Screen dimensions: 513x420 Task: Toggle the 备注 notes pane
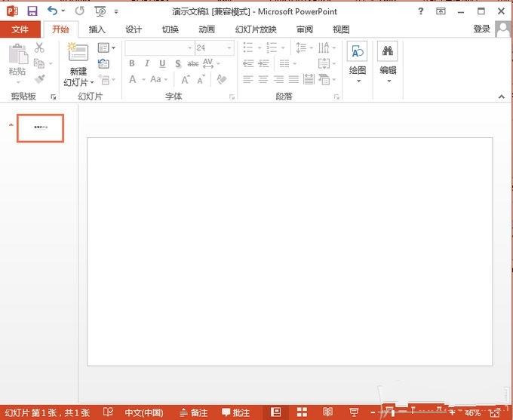193,412
